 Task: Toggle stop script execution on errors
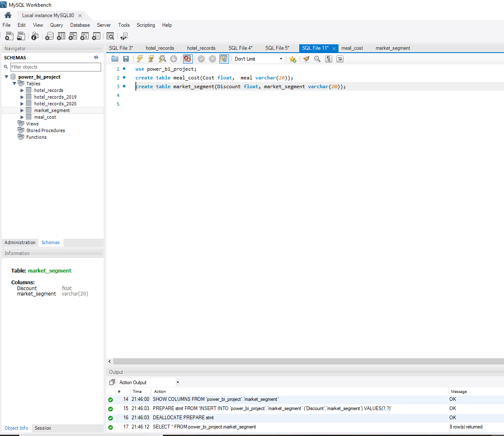187,59
